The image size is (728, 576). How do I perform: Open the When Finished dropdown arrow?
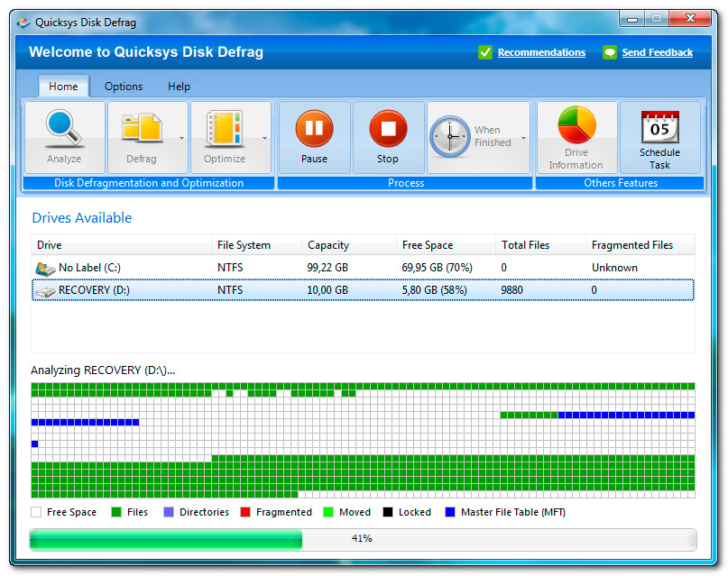523,138
